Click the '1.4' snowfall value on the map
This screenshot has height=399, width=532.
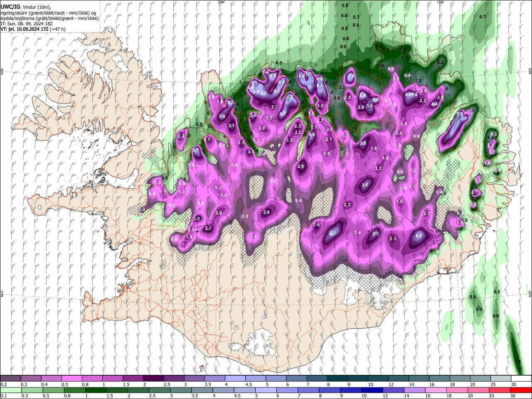click(x=357, y=233)
